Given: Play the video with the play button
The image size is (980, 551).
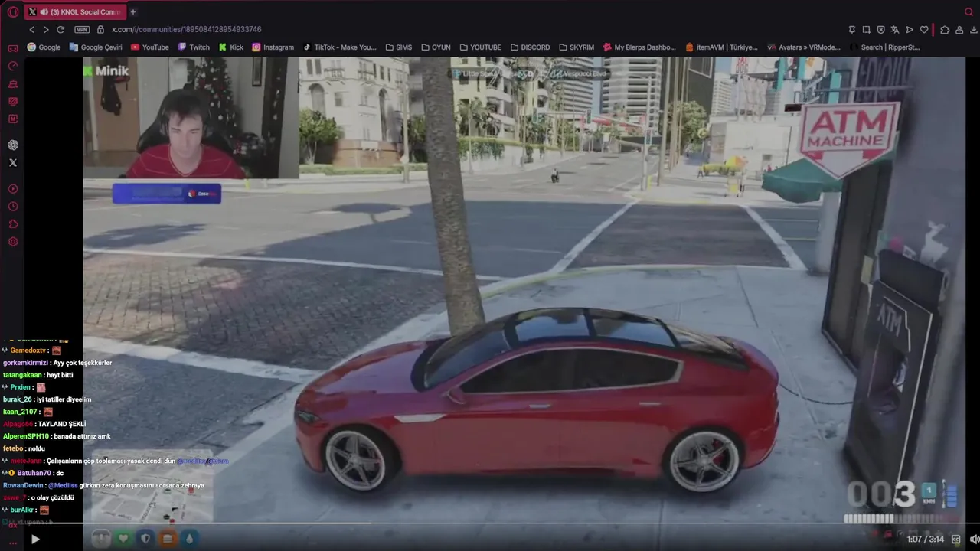Looking at the screenshot, I should pyautogui.click(x=34, y=539).
